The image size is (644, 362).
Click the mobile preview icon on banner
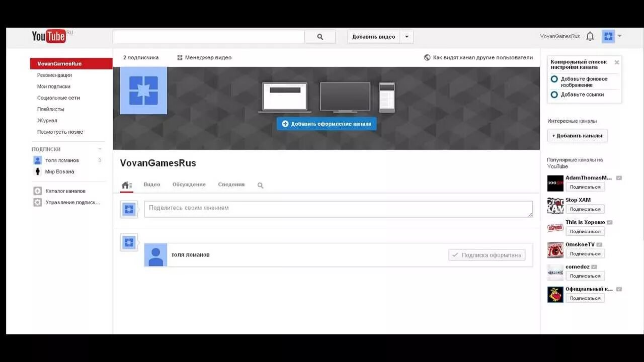(x=387, y=97)
